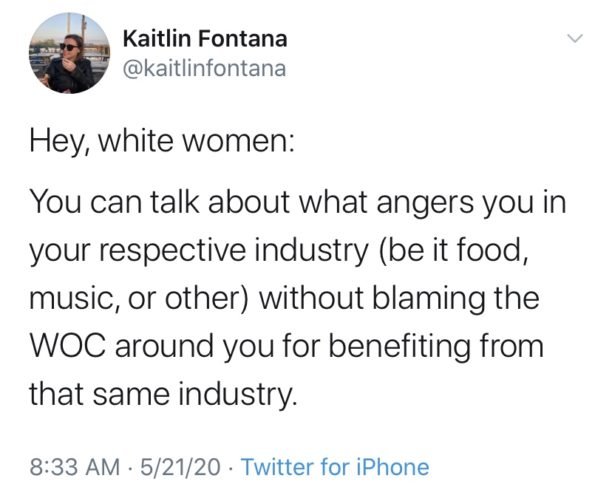Select the "Hey, white women:" line
Image resolution: width=595 pixels, height=498 pixels.
[x=162, y=142]
